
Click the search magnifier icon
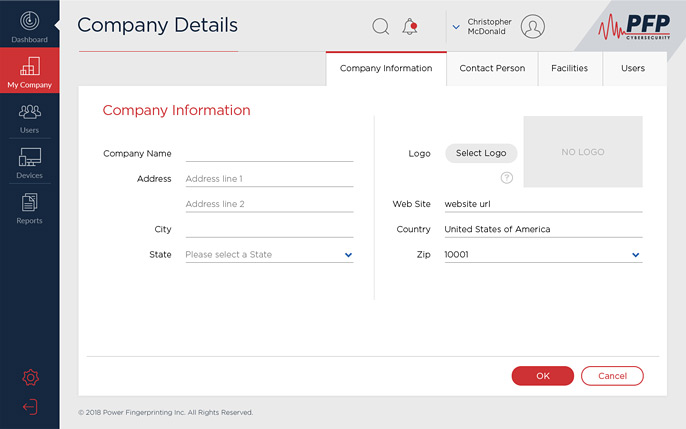pos(381,26)
